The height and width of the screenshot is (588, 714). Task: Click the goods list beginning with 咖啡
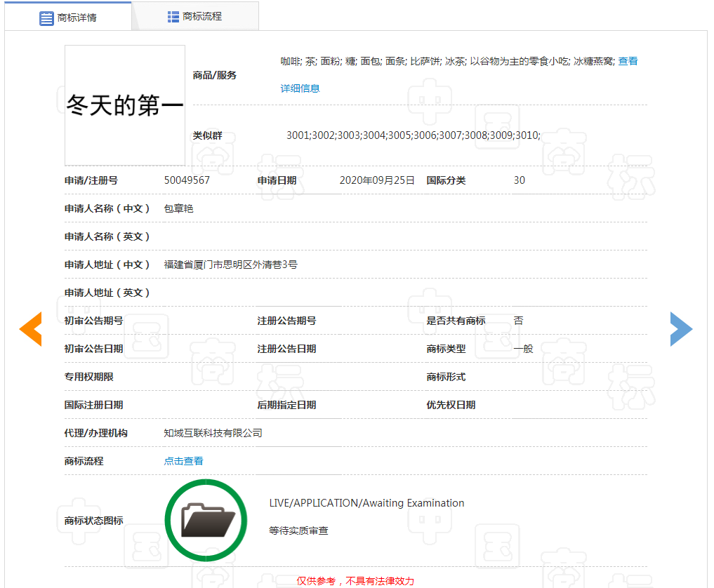[x=447, y=62]
